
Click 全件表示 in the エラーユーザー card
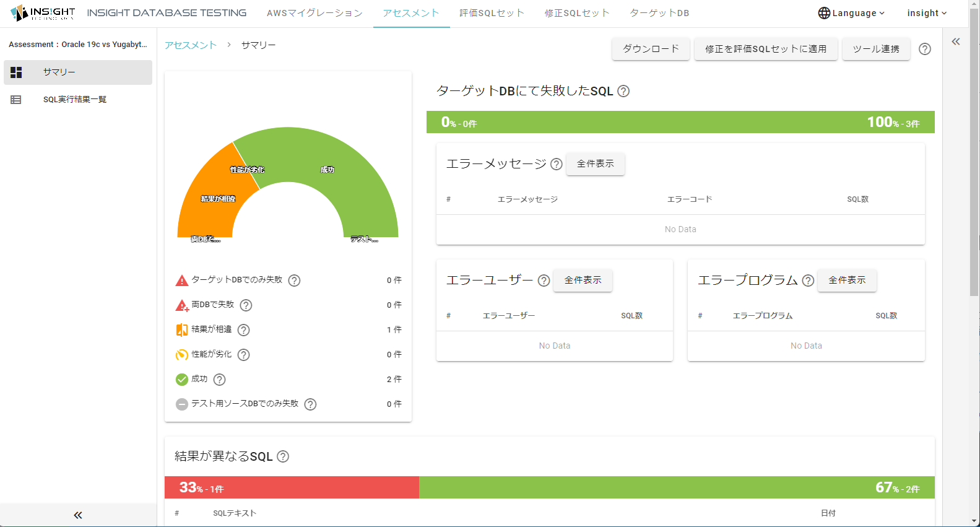pyautogui.click(x=583, y=281)
